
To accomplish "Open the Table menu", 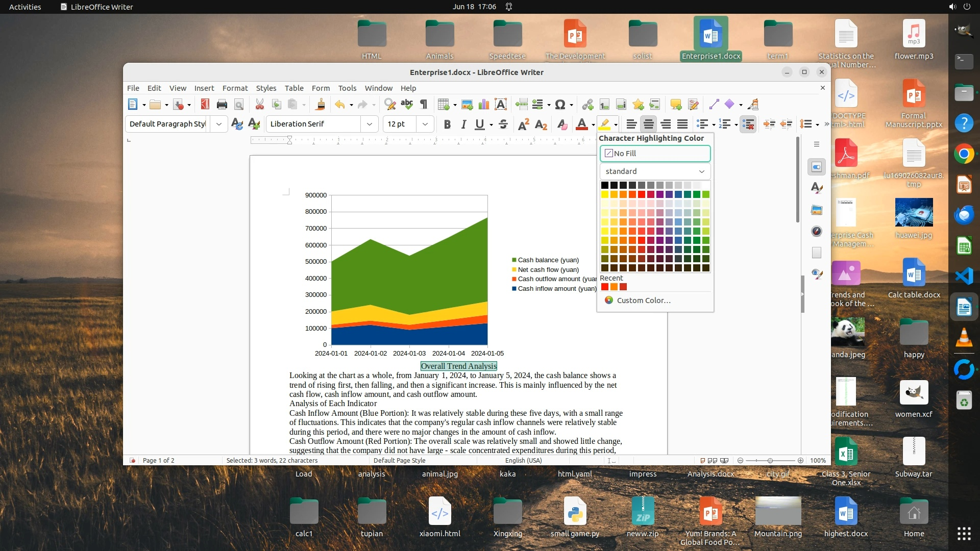I will 294,88.
